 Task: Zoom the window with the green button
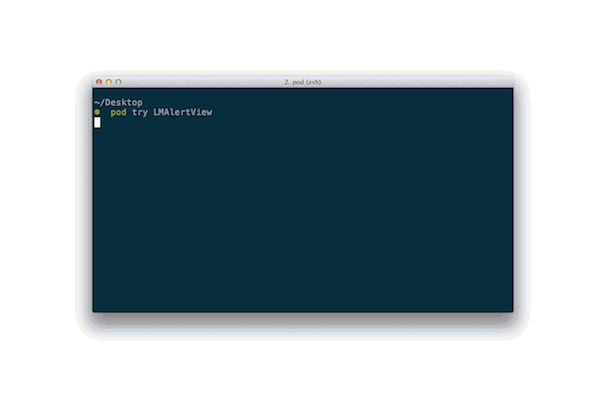tap(118, 82)
